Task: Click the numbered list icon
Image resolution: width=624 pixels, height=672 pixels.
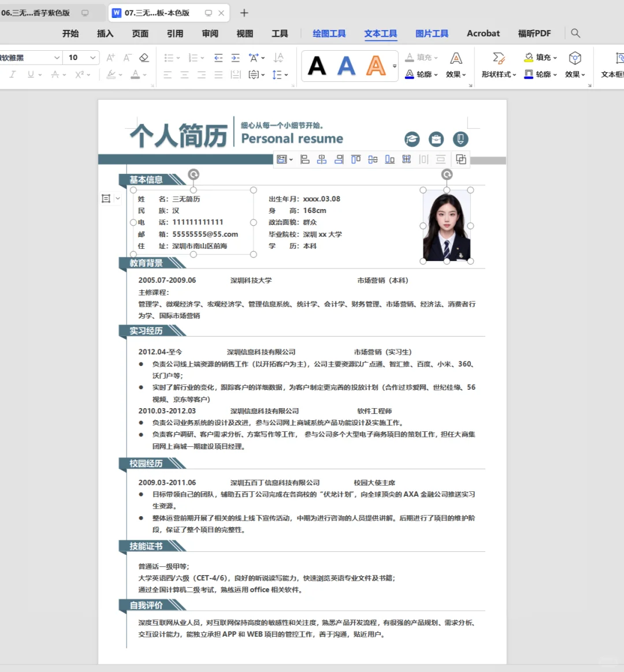Action: (194, 57)
